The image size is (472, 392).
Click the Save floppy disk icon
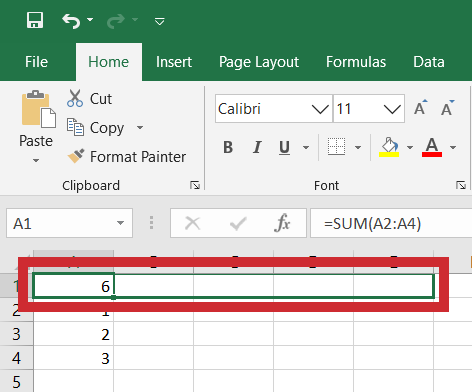pos(35,20)
